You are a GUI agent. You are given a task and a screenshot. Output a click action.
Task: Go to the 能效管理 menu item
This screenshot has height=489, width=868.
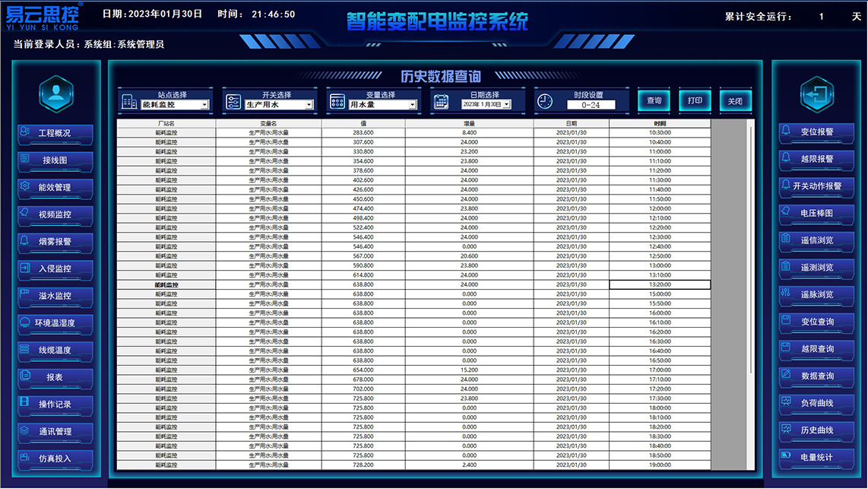(x=55, y=187)
